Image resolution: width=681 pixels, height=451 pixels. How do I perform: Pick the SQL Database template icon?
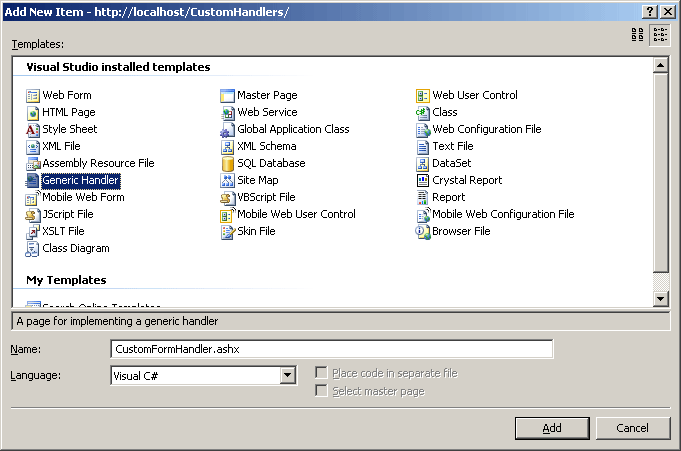point(228,164)
